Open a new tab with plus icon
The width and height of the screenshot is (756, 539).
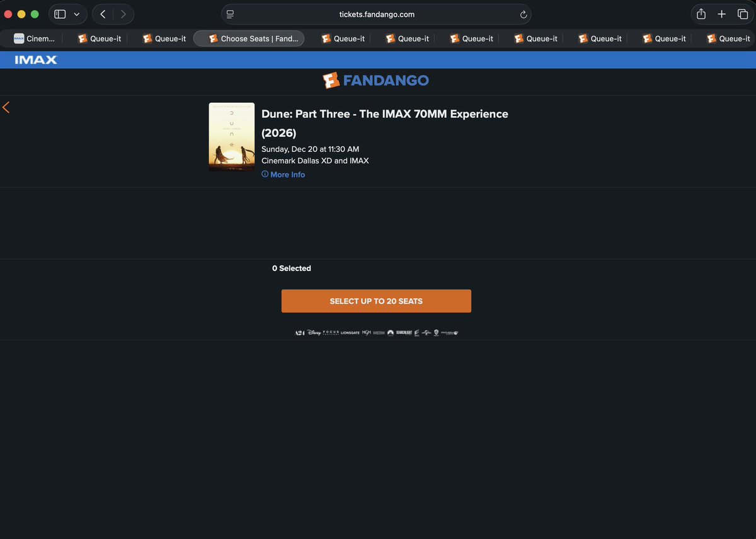(x=722, y=14)
